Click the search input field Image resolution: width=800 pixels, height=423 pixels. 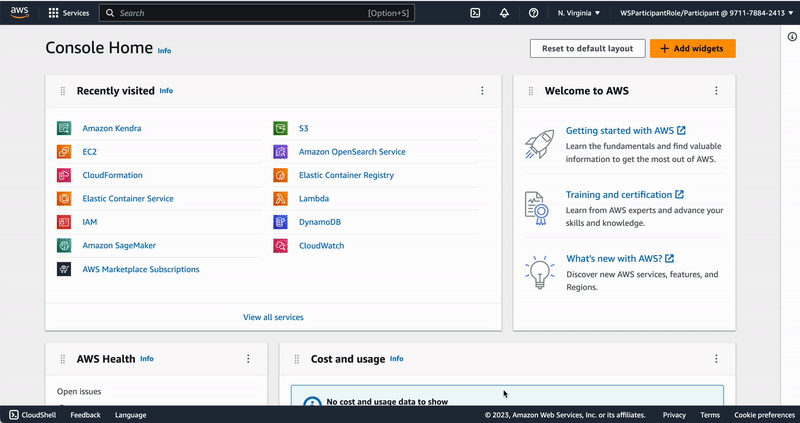click(x=257, y=13)
